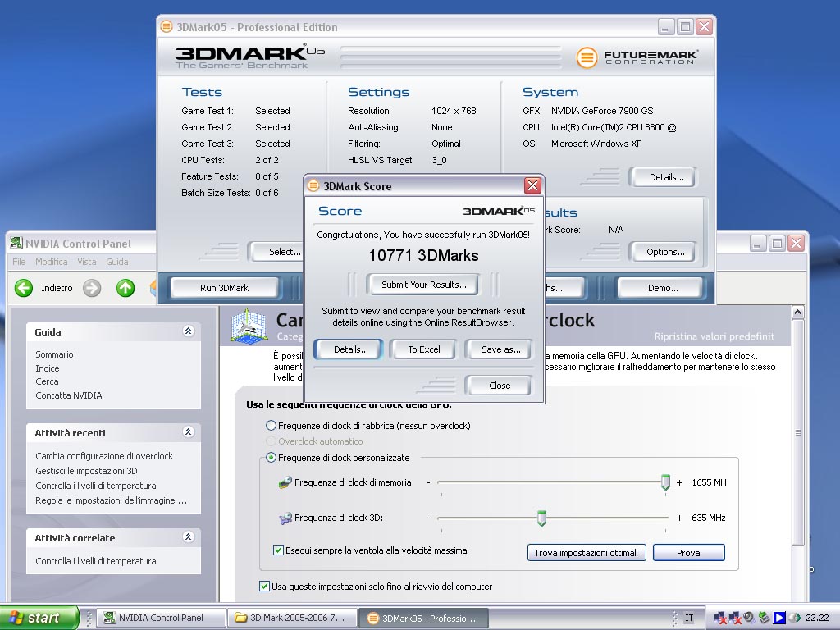
Task: Click the 3DMark Score dialog title icon
Action: 313,186
